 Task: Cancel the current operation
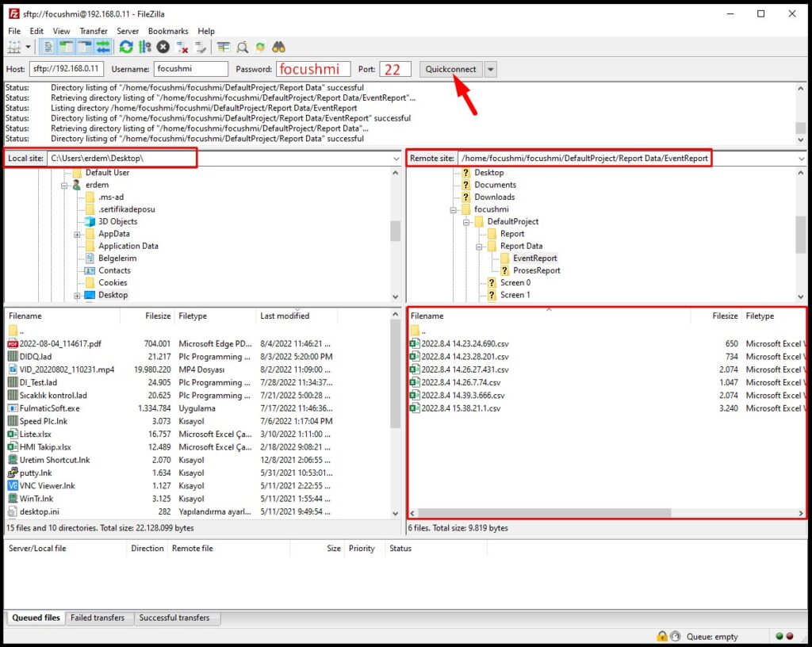[162, 47]
